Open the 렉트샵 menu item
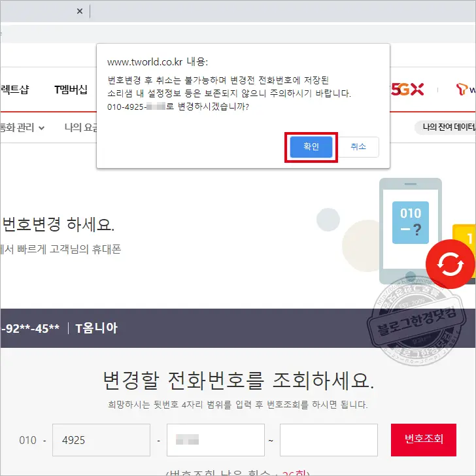This screenshot has width=476, height=476. 14,90
